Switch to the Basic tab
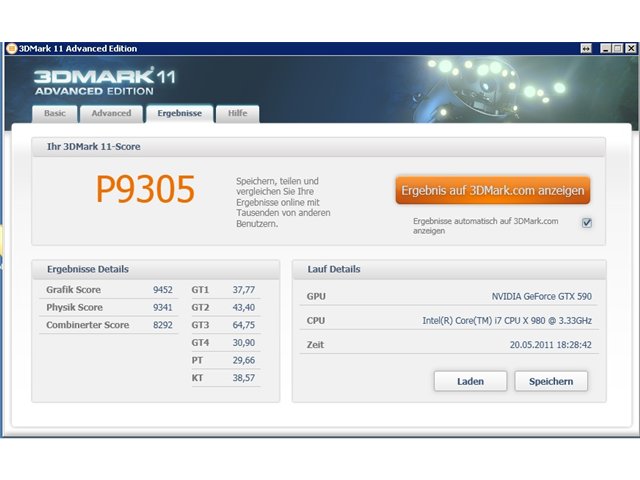640x480 pixels. pos(55,113)
